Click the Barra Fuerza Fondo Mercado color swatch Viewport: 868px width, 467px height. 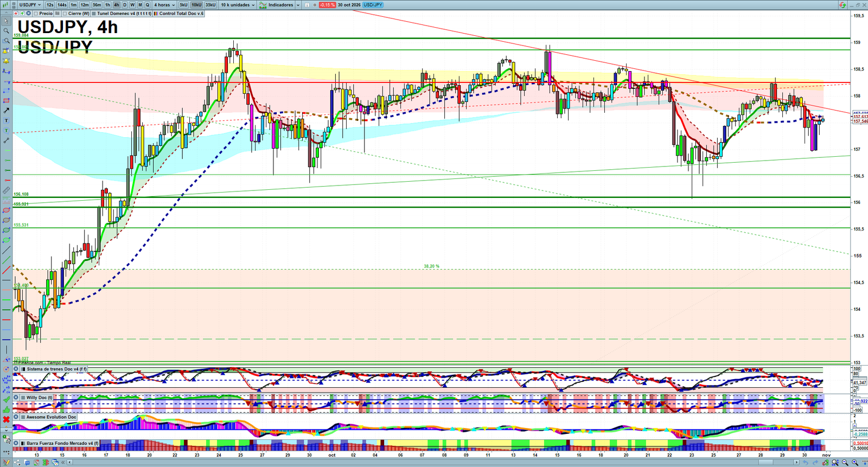[23, 443]
